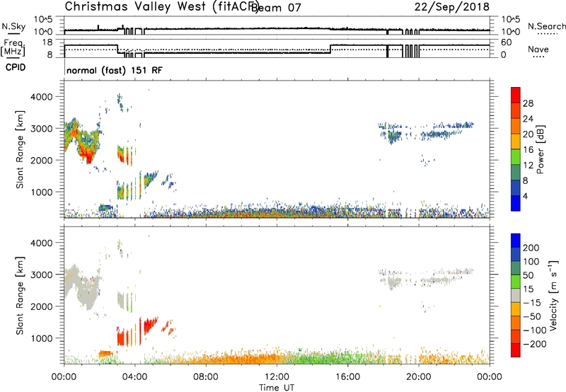Click the 18 tick on frequency axis

click(47, 42)
